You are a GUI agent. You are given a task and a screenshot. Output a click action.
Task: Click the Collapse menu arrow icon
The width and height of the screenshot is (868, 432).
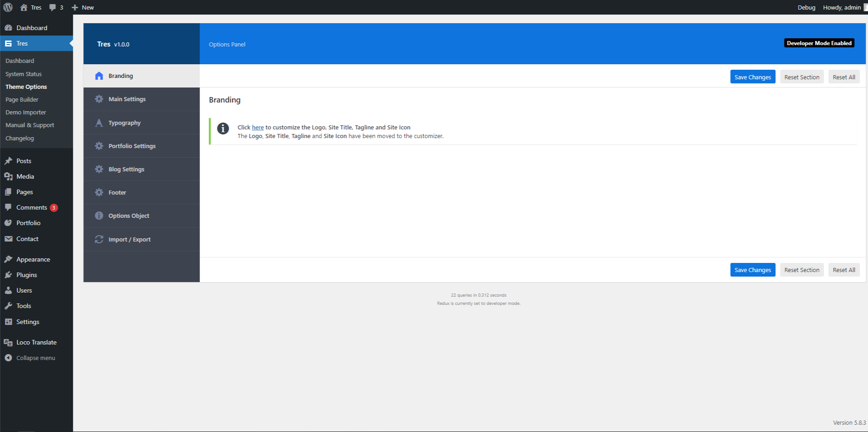pyautogui.click(x=8, y=358)
